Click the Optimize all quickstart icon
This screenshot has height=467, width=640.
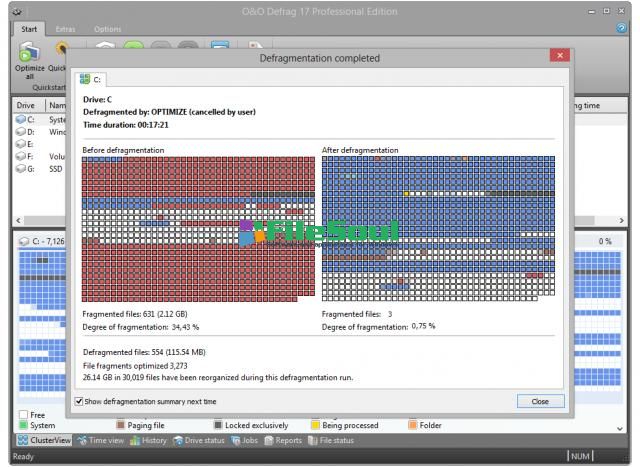(x=27, y=55)
